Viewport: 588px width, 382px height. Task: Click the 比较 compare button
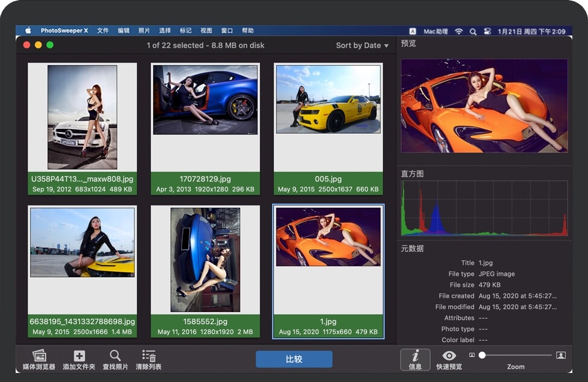click(x=294, y=359)
